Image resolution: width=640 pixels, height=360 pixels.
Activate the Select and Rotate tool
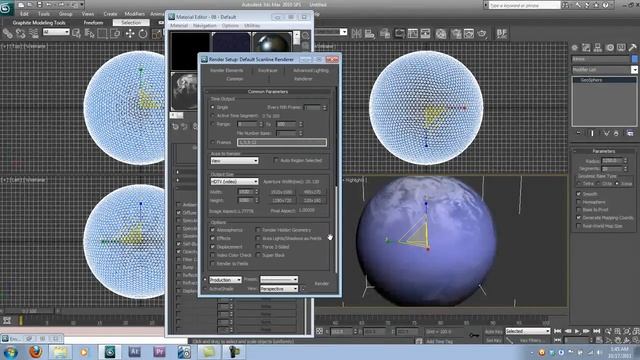tap(143, 33)
